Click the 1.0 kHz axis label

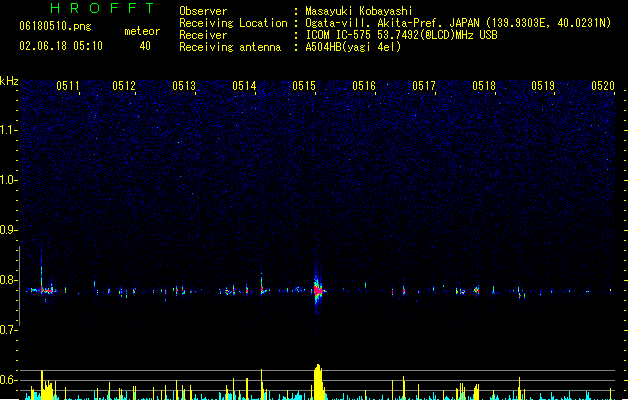click(8, 180)
